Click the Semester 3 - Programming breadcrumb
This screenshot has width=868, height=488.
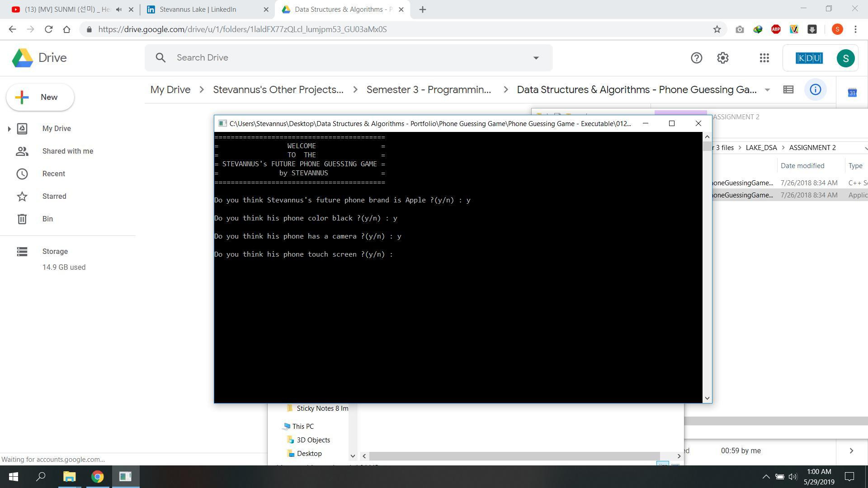click(429, 89)
